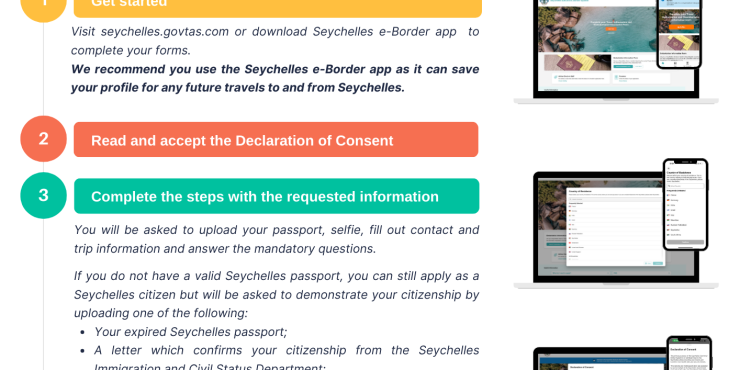The width and height of the screenshot is (740, 370).
Task: Click the orange step 2 circle
Action: pyautogui.click(x=43, y=139)
